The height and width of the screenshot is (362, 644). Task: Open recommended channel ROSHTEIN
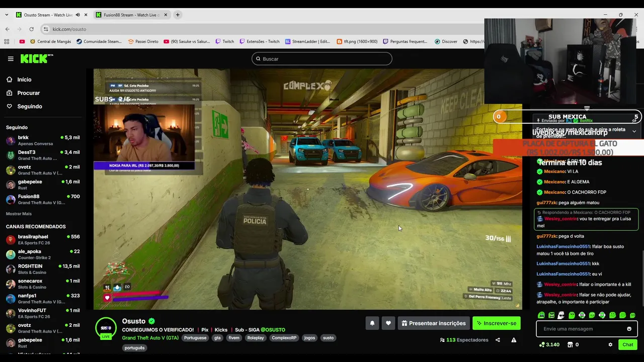tap(43, 269)
